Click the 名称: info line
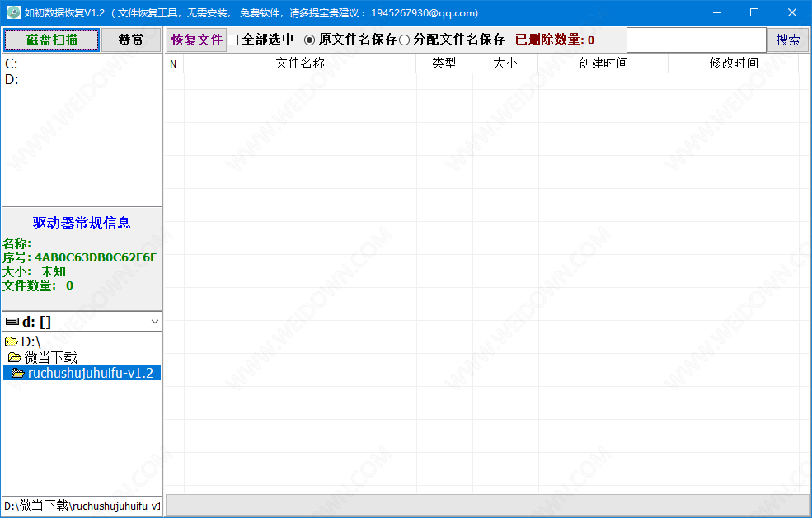This screenshot has width=812, height=518. tap(17, 243)
